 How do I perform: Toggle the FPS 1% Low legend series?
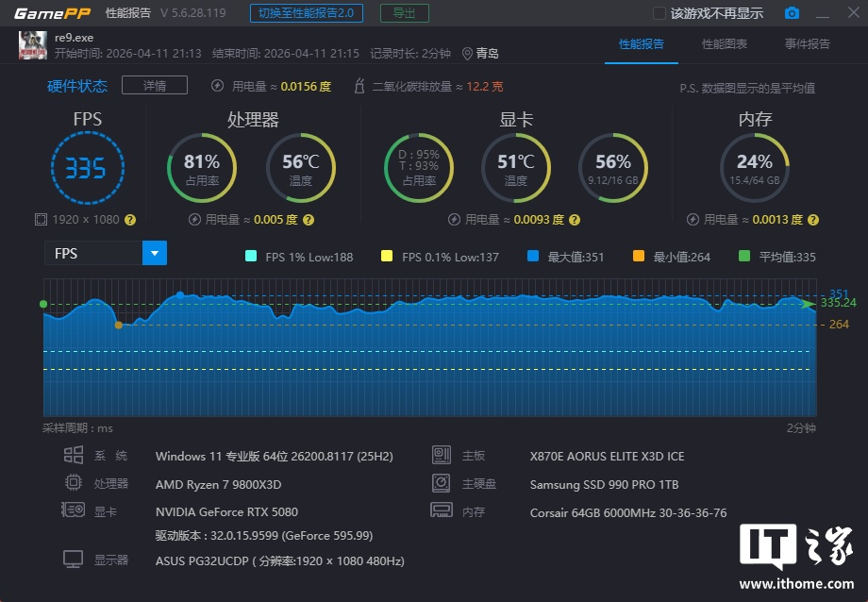[251, 257]
